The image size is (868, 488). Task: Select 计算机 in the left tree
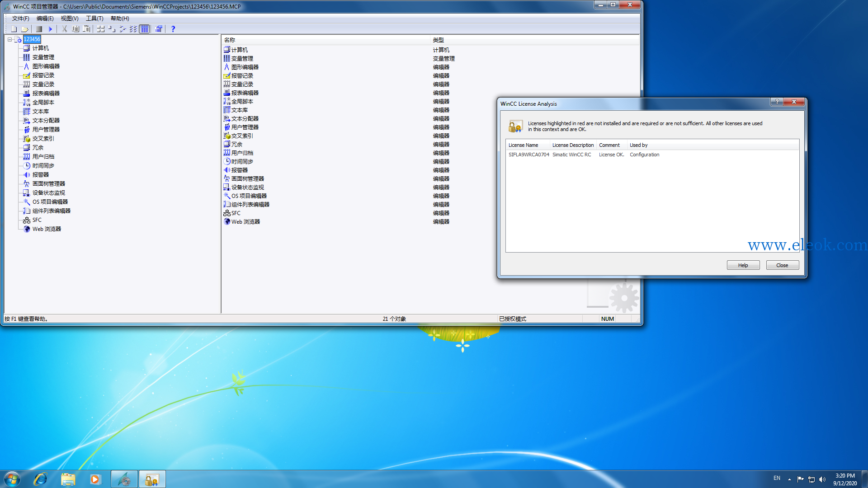point(41,48)
